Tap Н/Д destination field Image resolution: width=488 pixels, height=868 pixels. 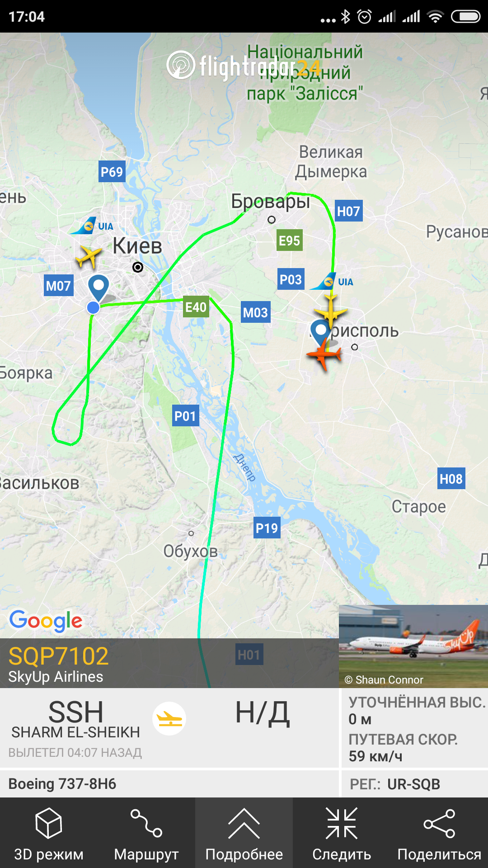click(x=263, y=713)
